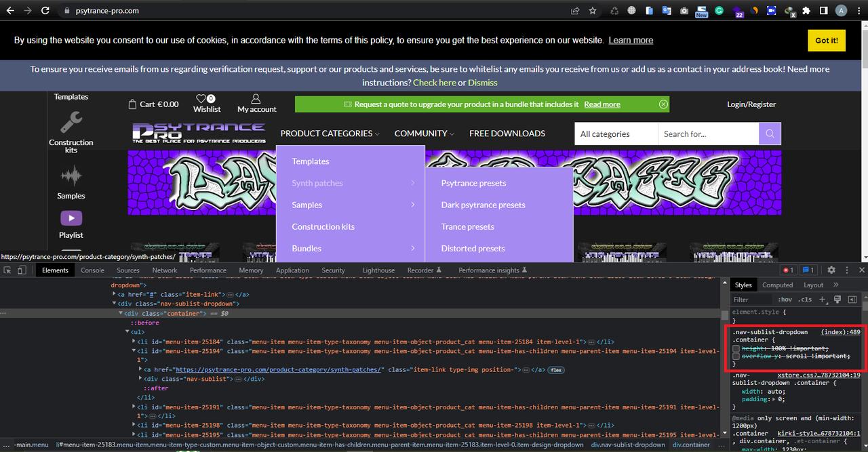Click the browser back arrow
The width and height of the screenshot is (868, 452).
click(10, 11)
